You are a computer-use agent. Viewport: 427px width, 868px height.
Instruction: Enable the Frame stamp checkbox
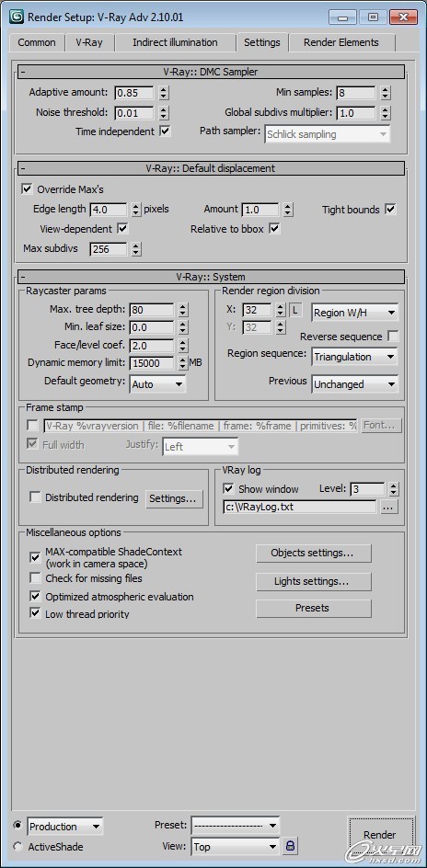(x=33, y=425)
